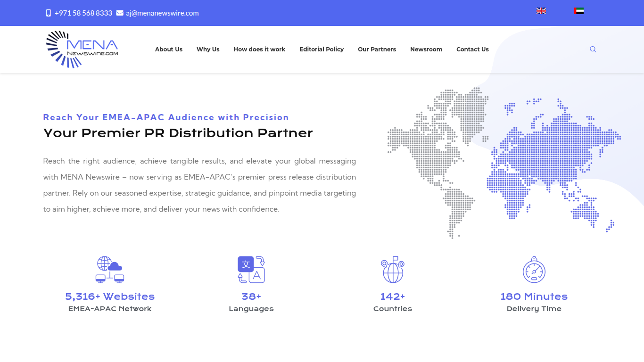Call the +971 58 568 8333 number
644x362 pixels.
pyautogui.click(x=83, y=13)
